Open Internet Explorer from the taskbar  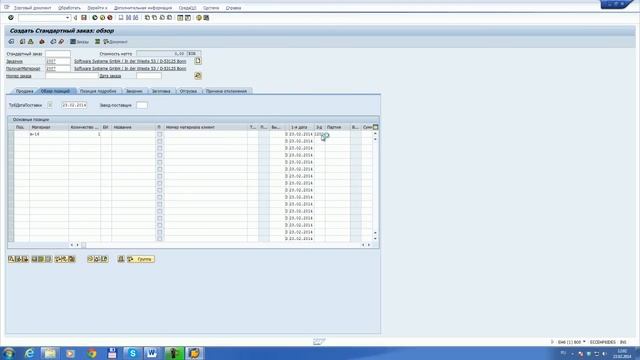pyautogui.click(x=30, y=353)
